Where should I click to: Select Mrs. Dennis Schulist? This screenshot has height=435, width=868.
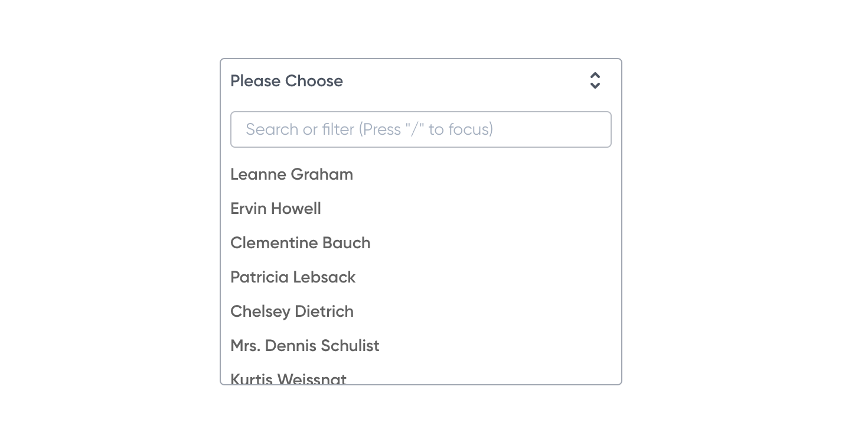click(305, 346)
